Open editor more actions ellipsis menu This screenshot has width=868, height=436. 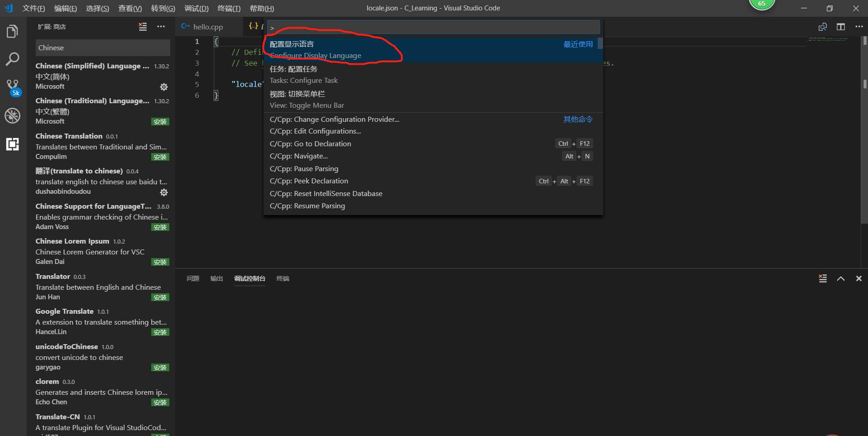(859, 27)
